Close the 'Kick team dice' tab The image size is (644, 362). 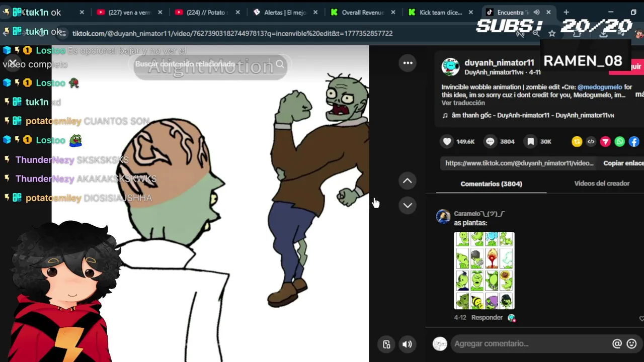(471, 13)
